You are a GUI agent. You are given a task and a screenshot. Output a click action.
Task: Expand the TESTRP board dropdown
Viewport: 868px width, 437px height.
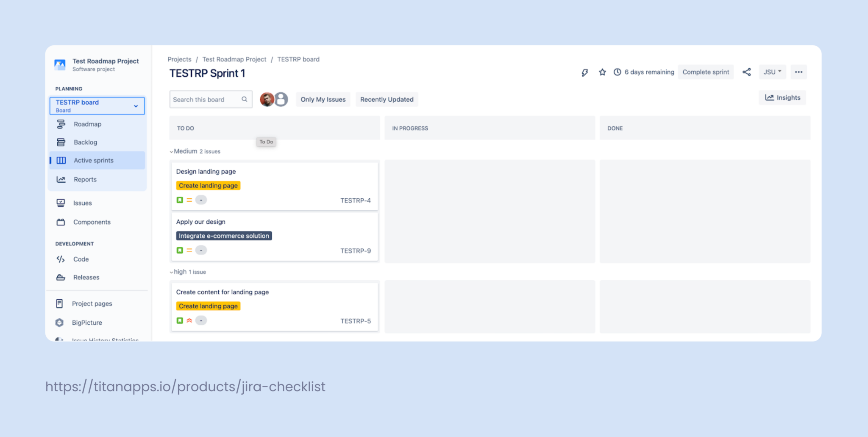coord(136,106)
